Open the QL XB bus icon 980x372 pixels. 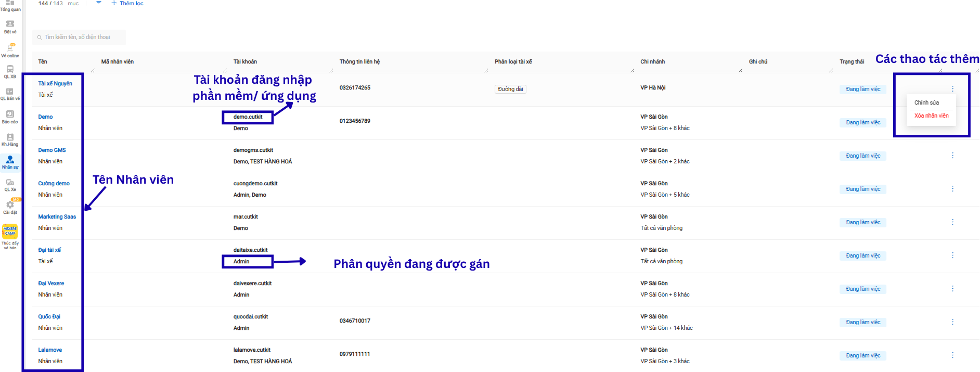[10, 69]
